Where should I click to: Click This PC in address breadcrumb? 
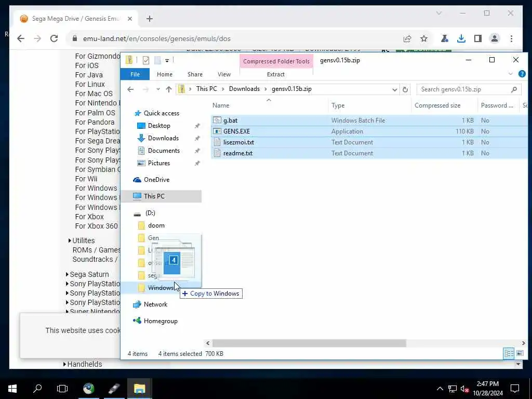point(206,89)
